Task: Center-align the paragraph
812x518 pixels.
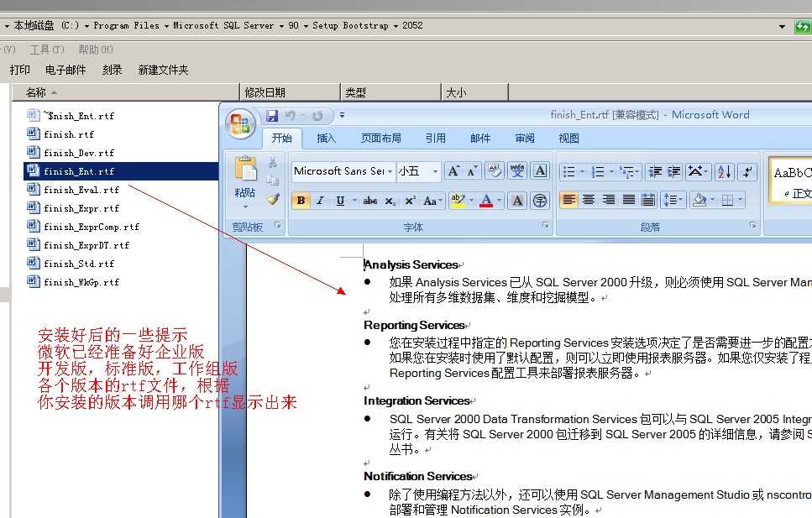Action: click(589, 200)
